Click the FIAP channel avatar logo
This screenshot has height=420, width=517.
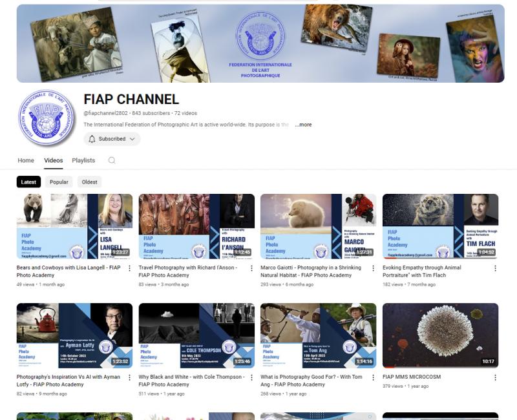(x=46, y=118)
